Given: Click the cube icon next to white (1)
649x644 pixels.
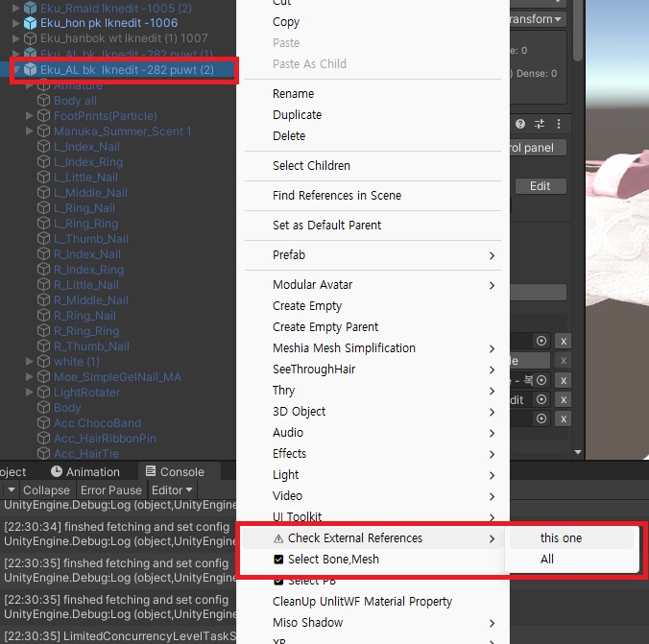Looking at the screenshot, I should pos(43,361).
